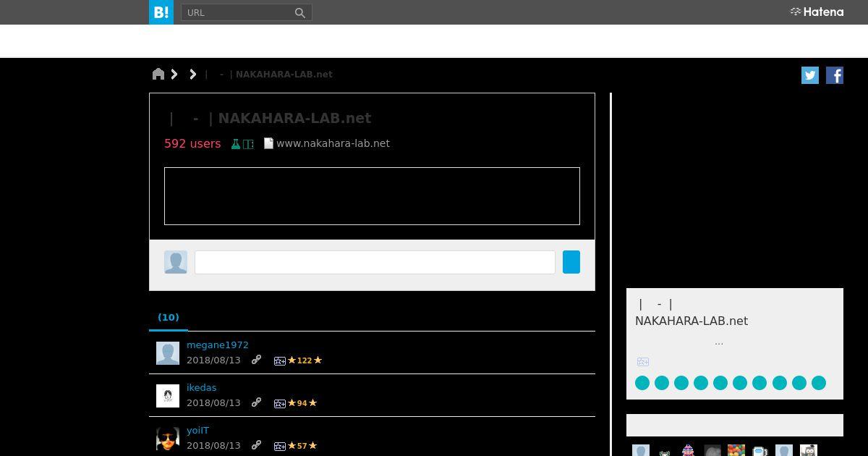Click the 94 star count on ikedas's comment
The width and height of the screenshot is (868, 456).
302,403
